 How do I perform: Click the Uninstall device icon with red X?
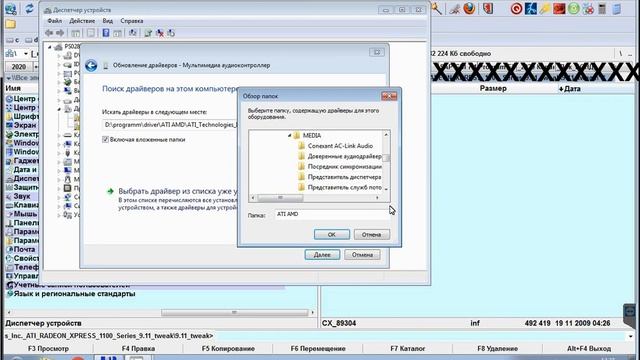coord(160,33)
